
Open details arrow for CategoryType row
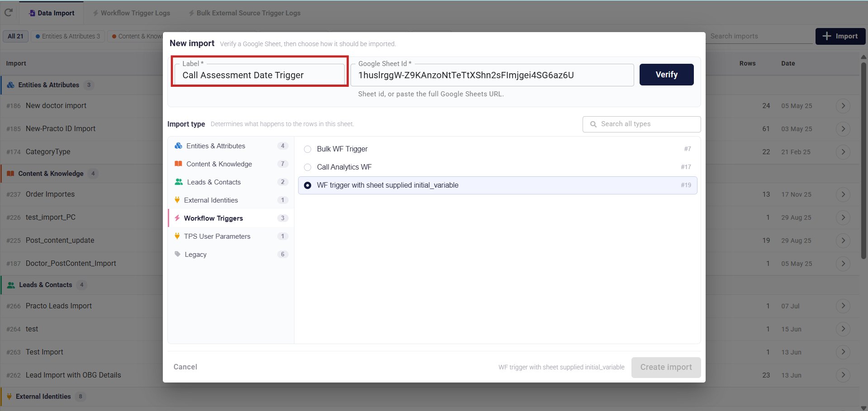click(x=843, y=152)
